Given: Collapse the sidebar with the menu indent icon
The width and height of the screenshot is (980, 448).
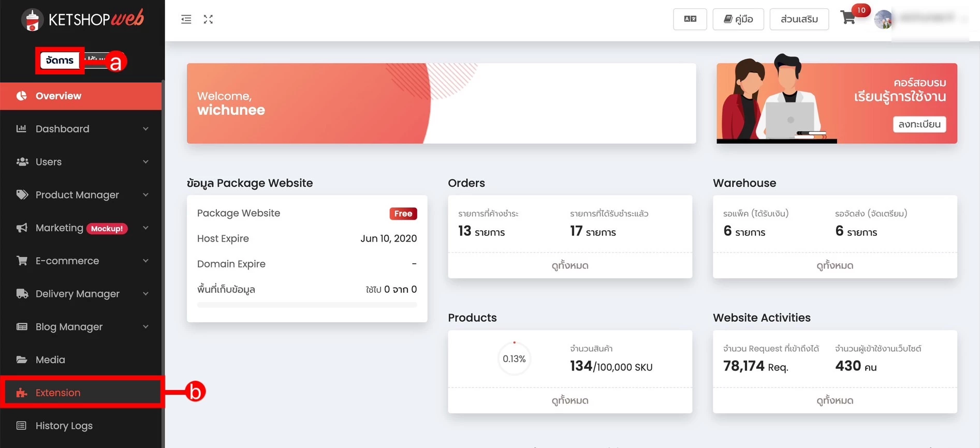Looking at the screenshot, I should click(x=186, y=19).
